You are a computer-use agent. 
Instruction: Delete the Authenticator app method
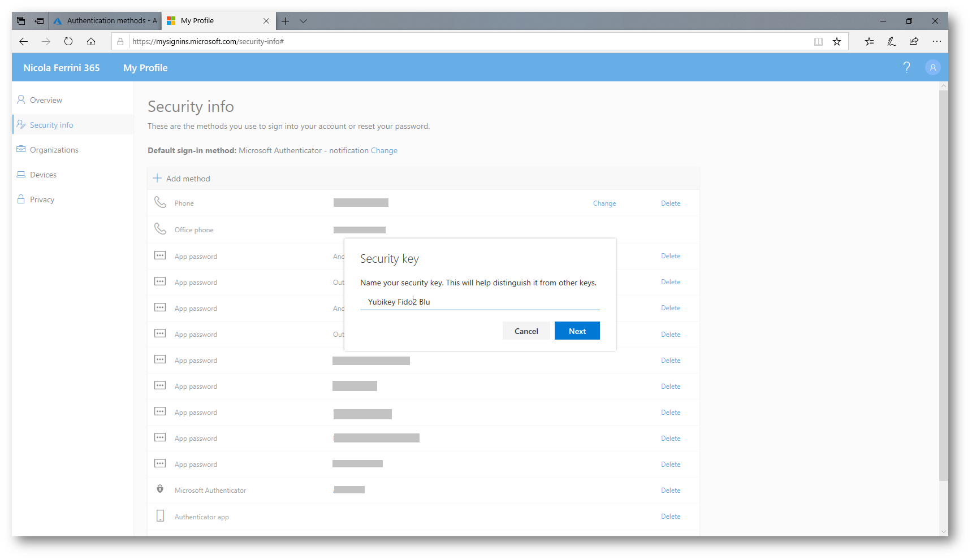pyautogui.click(x=671, y=516)
